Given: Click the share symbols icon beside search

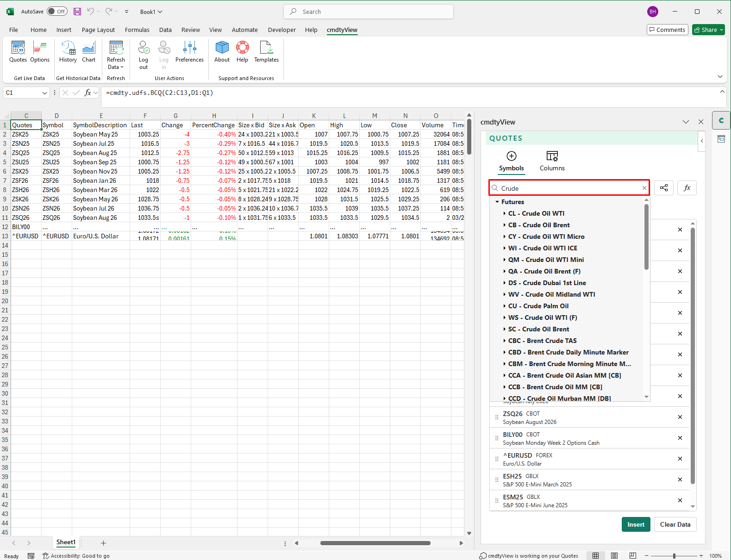Looking at the screenshot, I should 664,188.
